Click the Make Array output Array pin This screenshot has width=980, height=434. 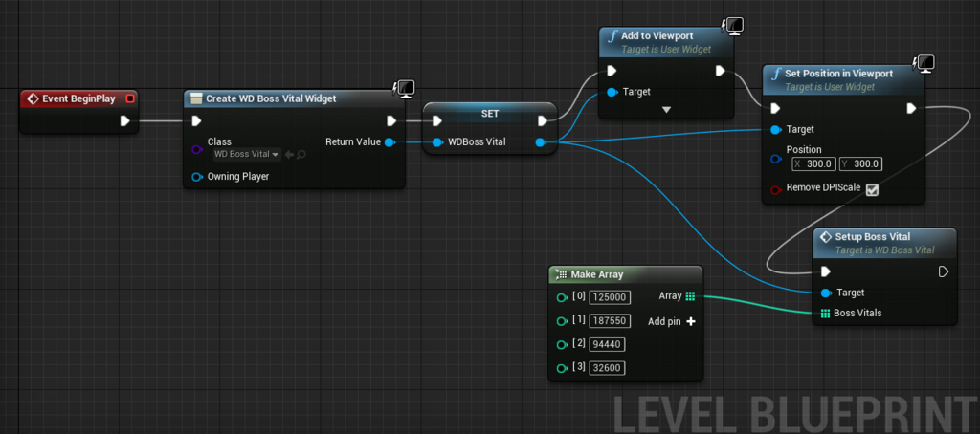[690, 296]
